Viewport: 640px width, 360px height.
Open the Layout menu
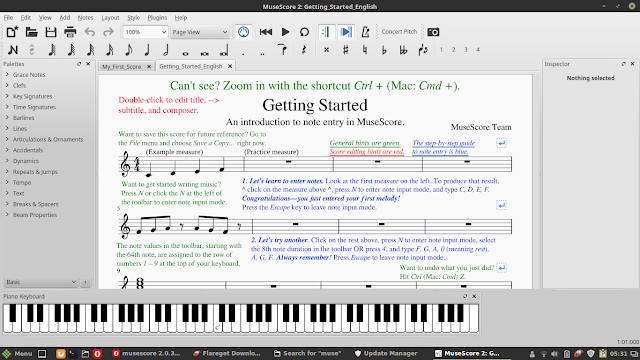[110, 18]
